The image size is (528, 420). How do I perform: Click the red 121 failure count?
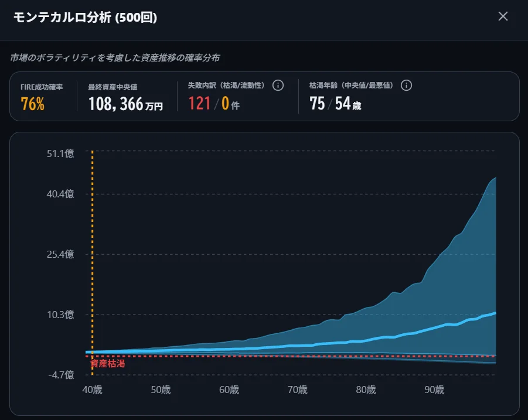pyautogui.click(x=199, y=103)
